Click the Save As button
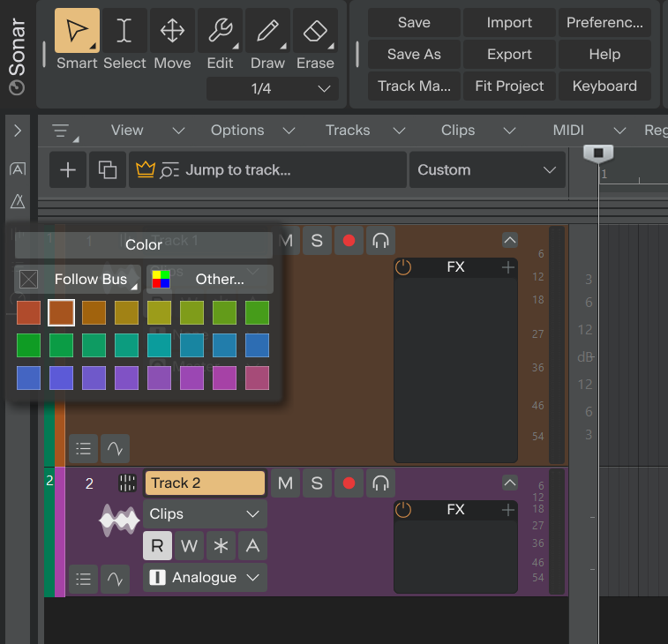Screen dimensions: 668x644 414,55
